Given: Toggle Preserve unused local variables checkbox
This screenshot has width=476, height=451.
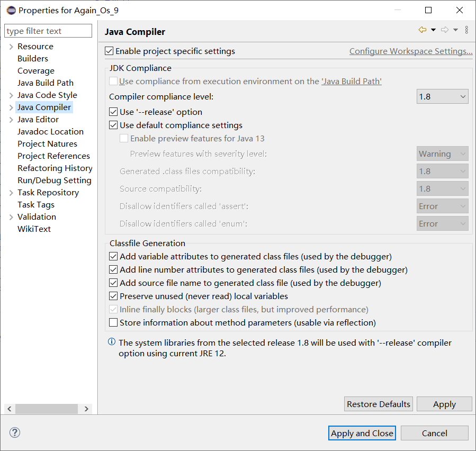Looking at the screenshot, I should [113, 296].
